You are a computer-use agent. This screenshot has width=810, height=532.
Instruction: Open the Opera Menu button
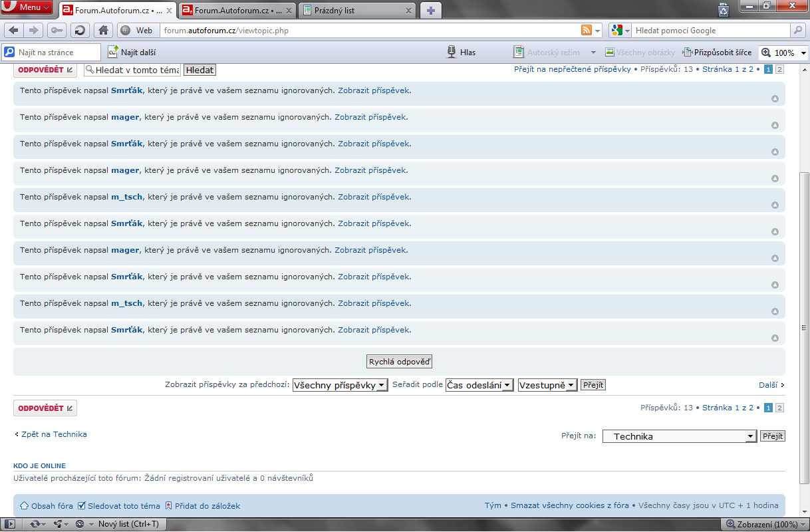[27, 8]
